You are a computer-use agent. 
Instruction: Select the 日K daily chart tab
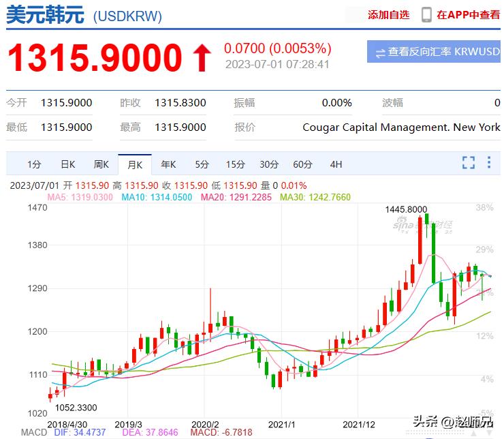[67, 164]
